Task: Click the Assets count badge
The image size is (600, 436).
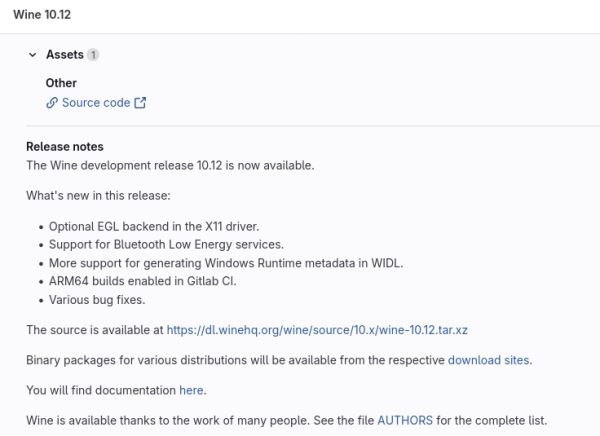Action: [93, 55]
